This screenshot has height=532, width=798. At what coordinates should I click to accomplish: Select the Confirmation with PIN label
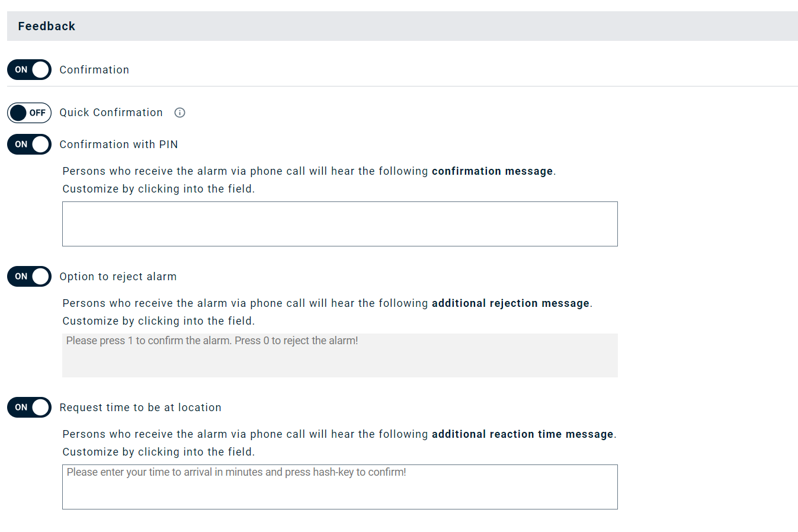click(118, 145)
